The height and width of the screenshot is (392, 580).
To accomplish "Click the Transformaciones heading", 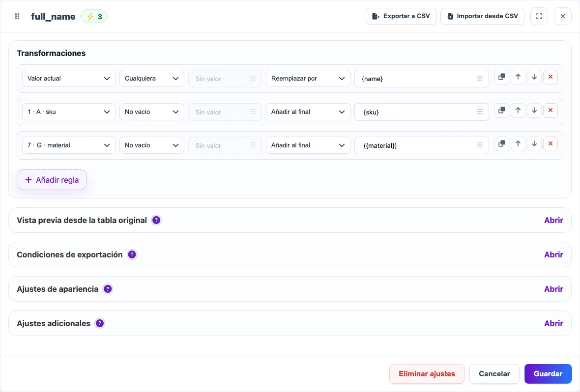I will pos(51,53).
